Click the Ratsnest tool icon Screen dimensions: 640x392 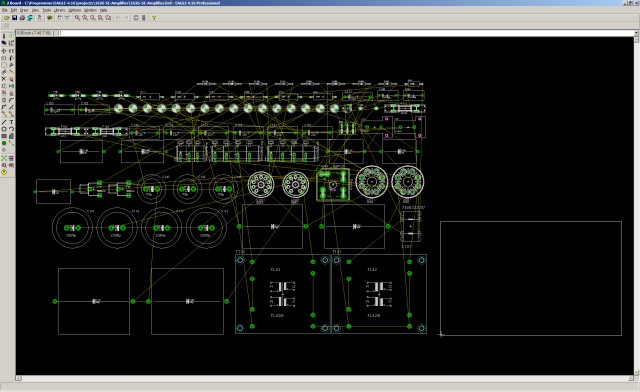4,158
